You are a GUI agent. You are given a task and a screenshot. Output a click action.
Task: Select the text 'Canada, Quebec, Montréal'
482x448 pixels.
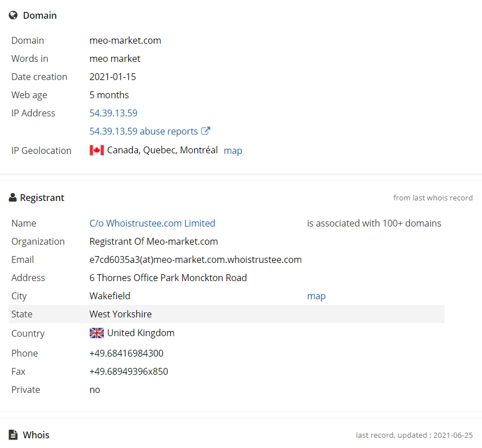[162, 150]
